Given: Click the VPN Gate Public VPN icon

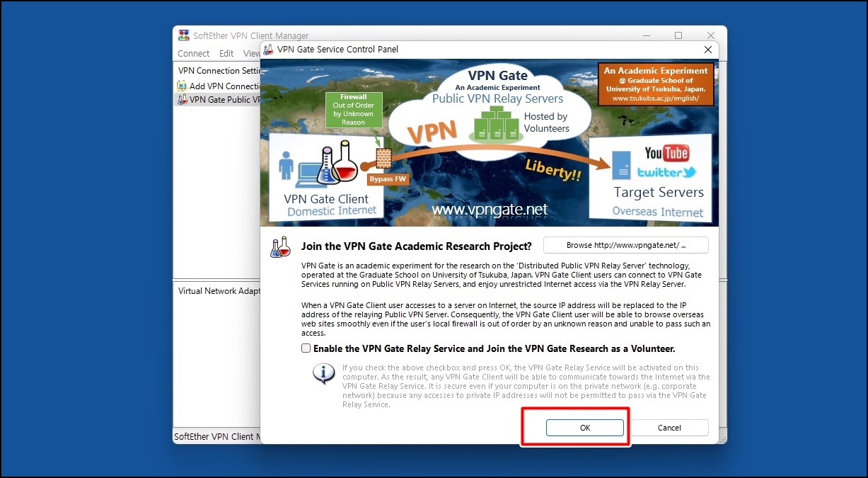Looking at the screenshot, I should click(182, 100).
